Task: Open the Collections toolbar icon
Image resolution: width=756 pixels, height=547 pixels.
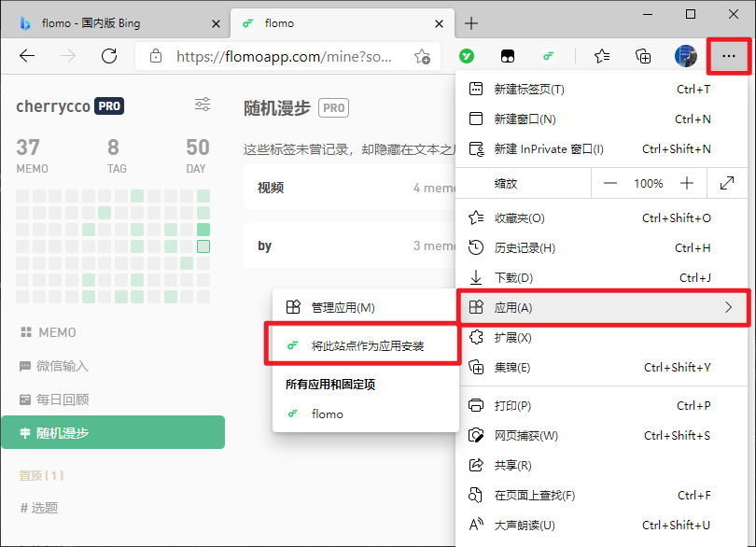Action: pos(643,56)
